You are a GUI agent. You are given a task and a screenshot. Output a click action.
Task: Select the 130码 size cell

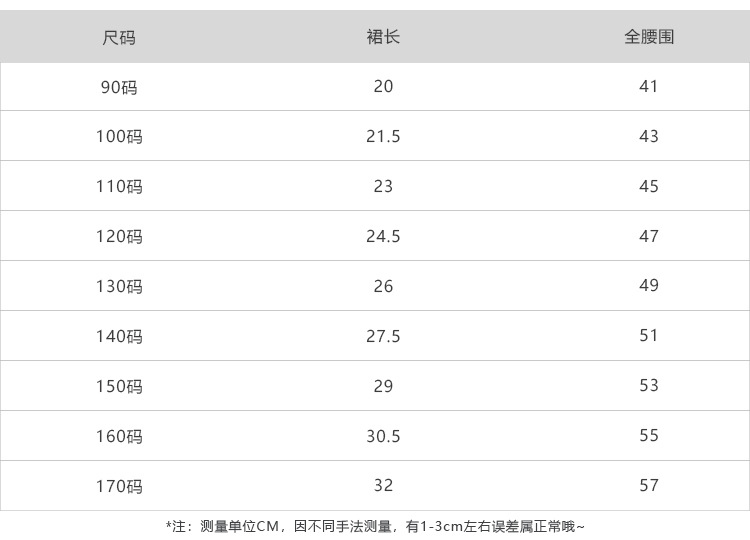click(119, 287)
